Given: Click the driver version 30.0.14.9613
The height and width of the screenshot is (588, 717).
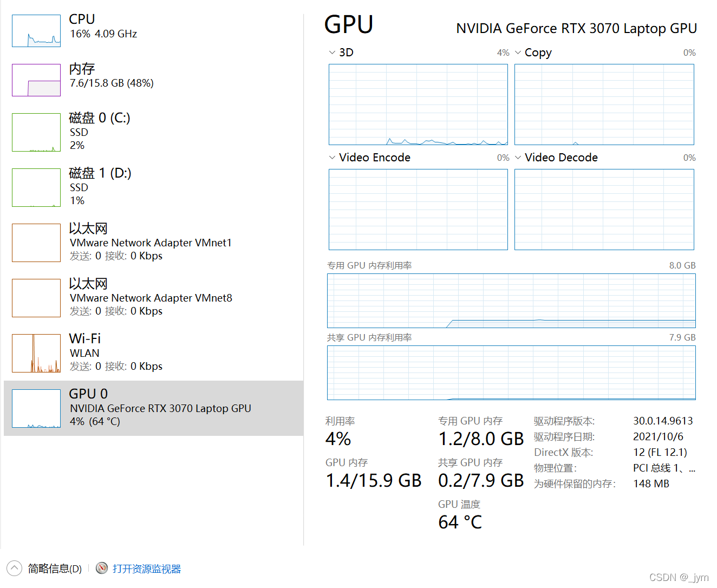Looking at the screenshot, I should [x=663, y=421].
